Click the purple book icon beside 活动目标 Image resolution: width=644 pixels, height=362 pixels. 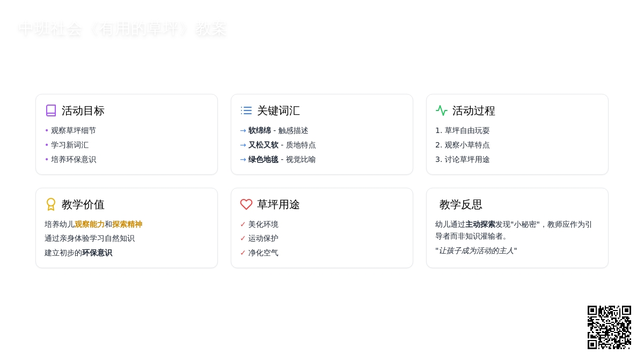(x=51, y=110)
